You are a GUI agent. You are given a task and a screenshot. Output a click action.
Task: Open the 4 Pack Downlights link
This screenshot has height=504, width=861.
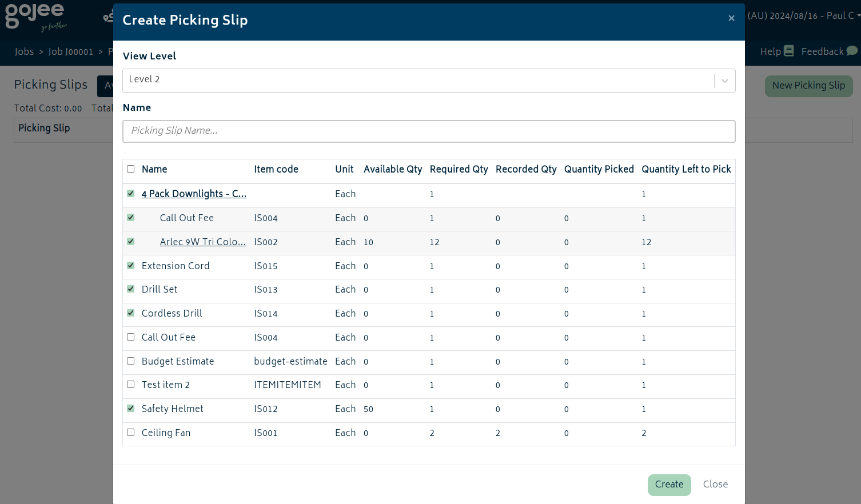point(194,194)
